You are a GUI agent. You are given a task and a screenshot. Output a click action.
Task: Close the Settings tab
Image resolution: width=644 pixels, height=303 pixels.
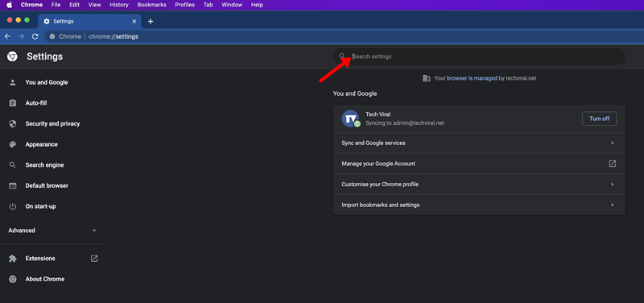coord(134,22)
